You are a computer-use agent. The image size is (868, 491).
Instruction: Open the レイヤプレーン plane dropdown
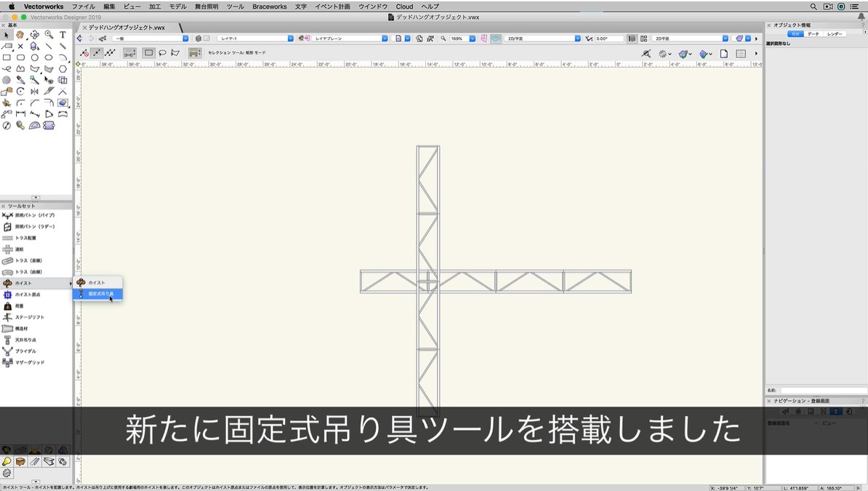tap(350, 39)
